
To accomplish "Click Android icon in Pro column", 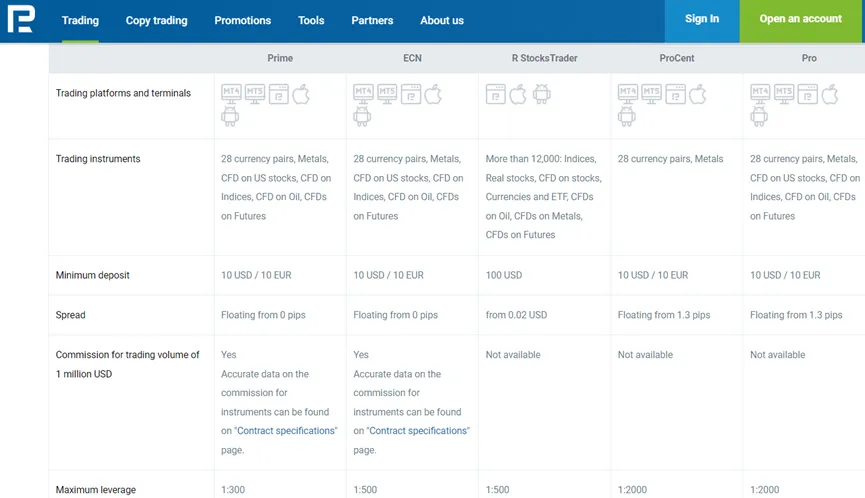I will tap(759, 116).
